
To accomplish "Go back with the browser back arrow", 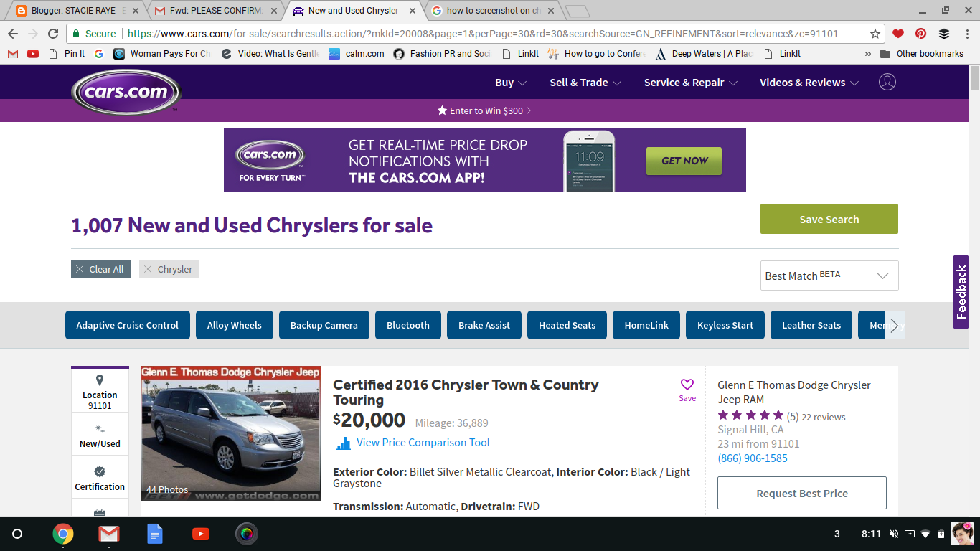I will (x=13, y=34).
